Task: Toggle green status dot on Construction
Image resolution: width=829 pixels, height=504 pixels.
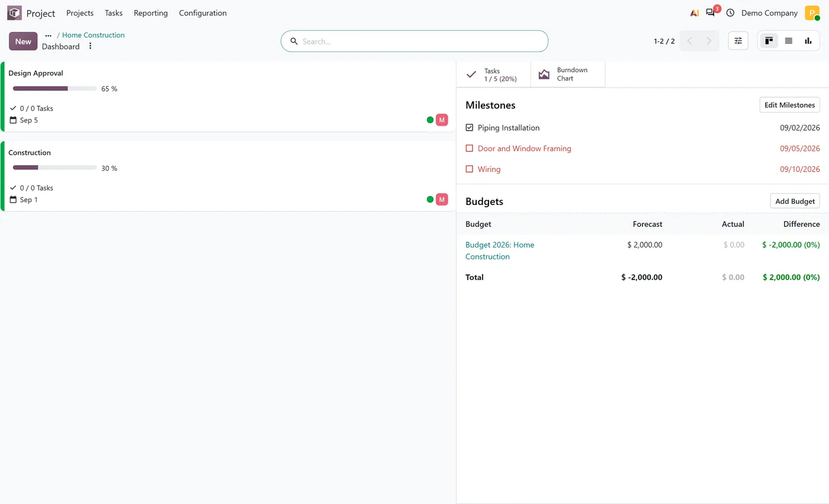Action: 430,199
